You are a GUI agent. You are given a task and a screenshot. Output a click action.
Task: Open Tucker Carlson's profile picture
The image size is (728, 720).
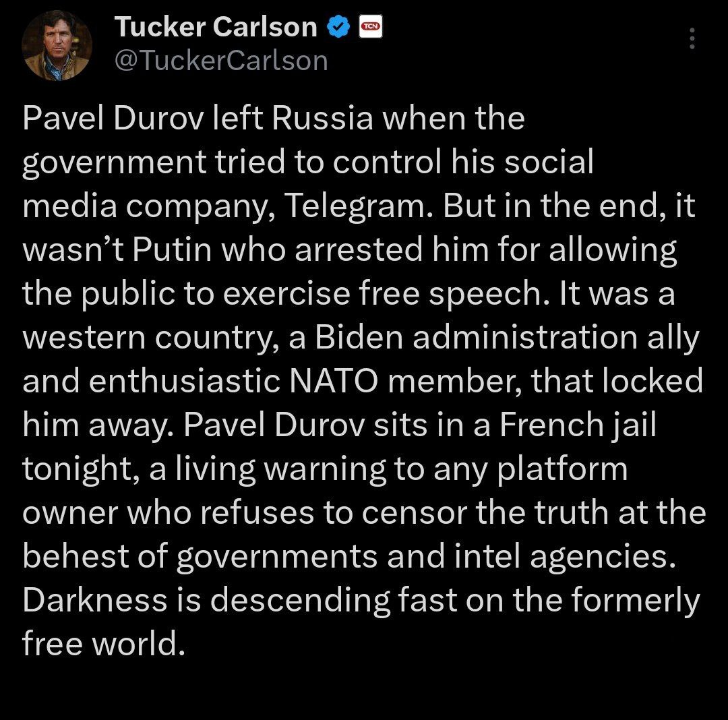point(57,45)
